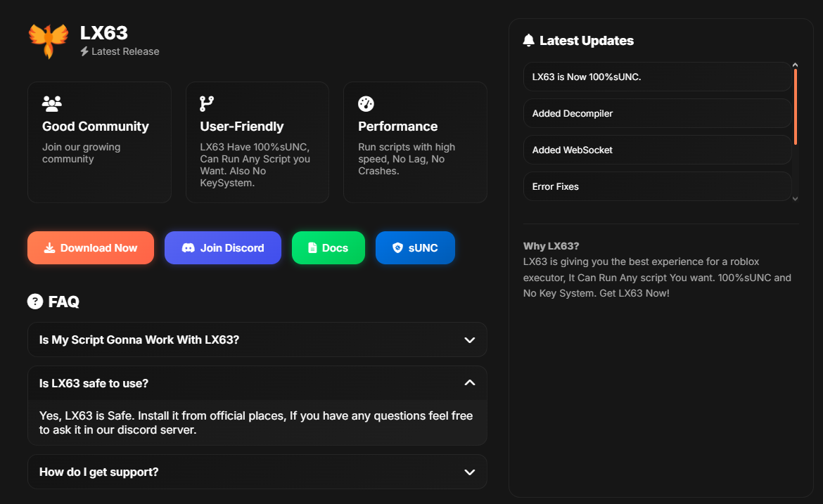Screen dimensions: 823x504
Task: Select the 'Added WebSocket' update entry
Action: coord(657,150)
